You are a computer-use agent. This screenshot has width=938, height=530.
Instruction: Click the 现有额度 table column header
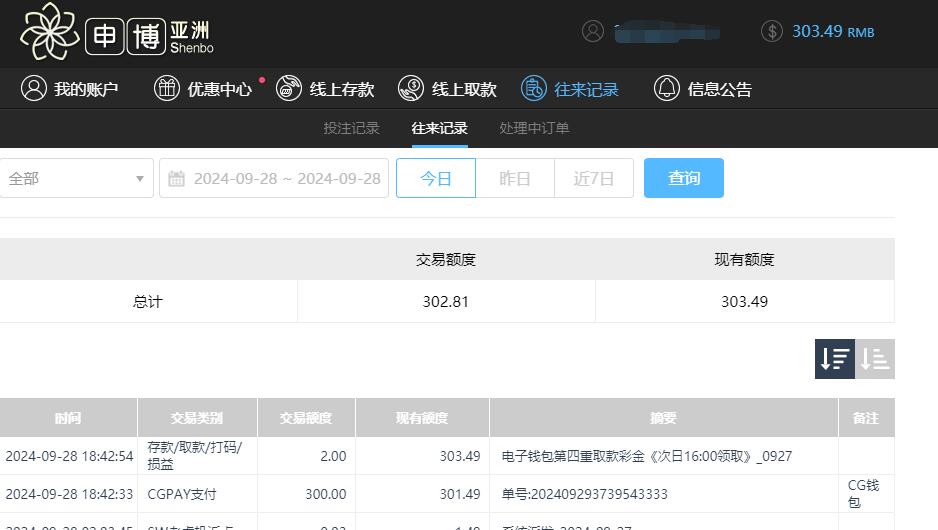tap(422, 418)
